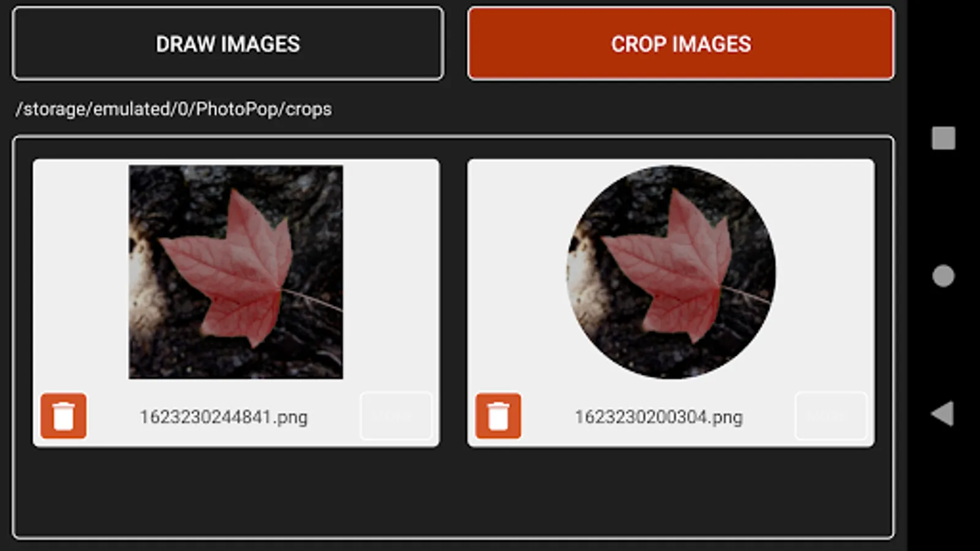Screen dimensions: 980x551
Task: Delete the 1623230200304.png circular crop
Action: [498, 416]
